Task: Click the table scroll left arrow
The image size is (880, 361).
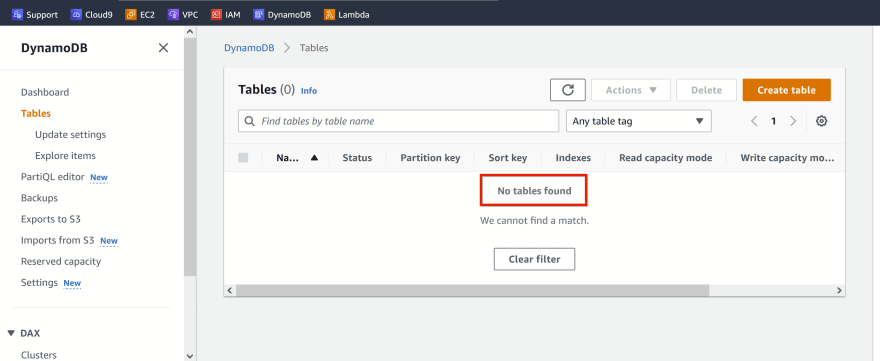Action: point(229,290)
